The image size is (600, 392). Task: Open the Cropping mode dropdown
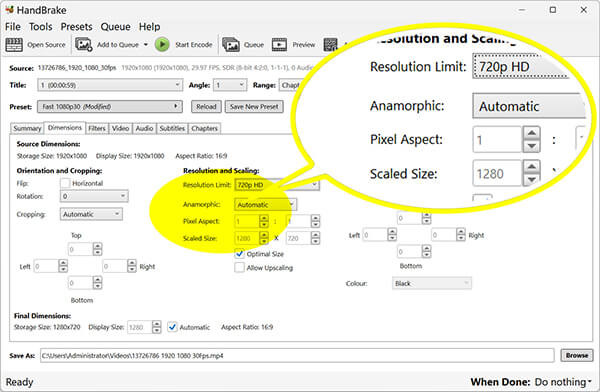pos(91,214)
